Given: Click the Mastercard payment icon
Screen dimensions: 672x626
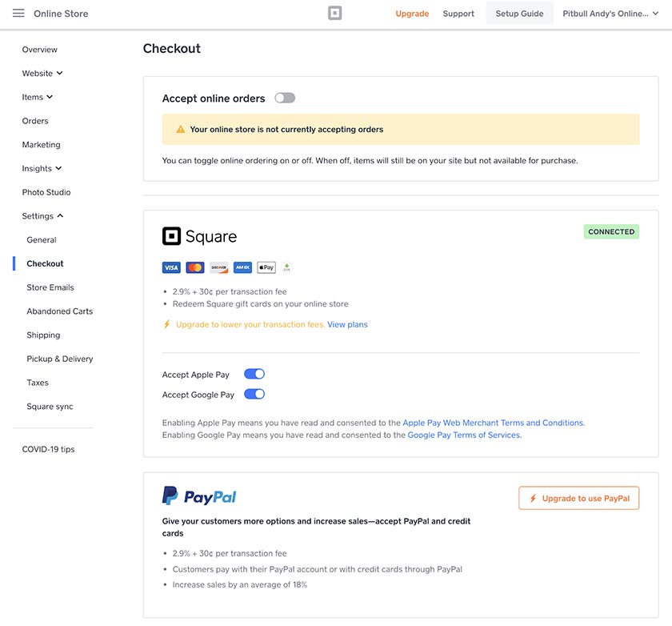Looking at the screenshot, I should point(194,267).
